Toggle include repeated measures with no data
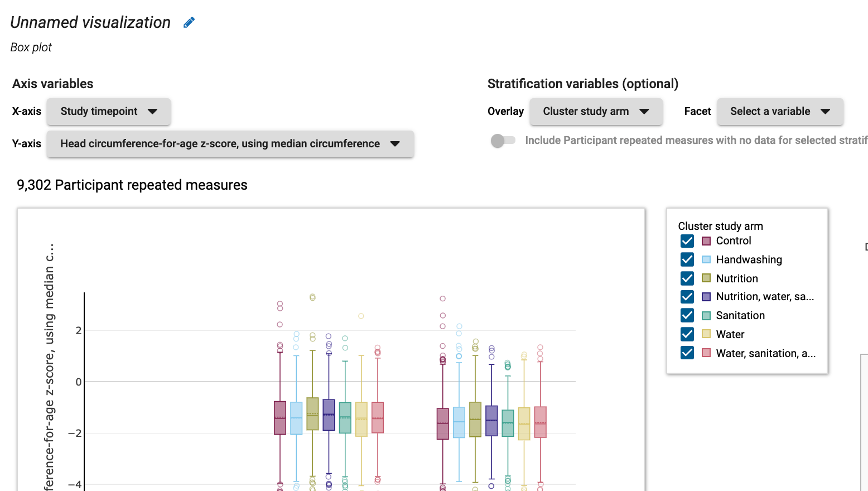This screenshot has width=868, height=491. (x=503, y=141)
